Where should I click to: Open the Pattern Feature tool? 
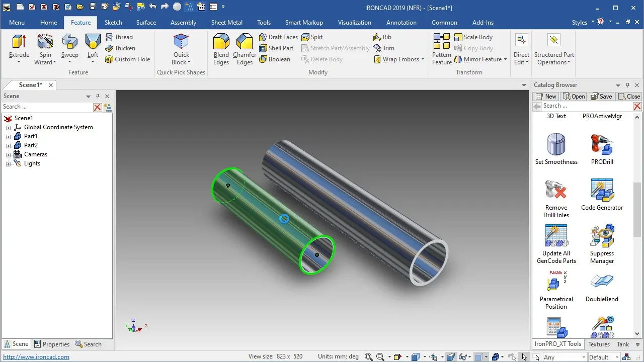pyautogui.click(x=442, y=49)
